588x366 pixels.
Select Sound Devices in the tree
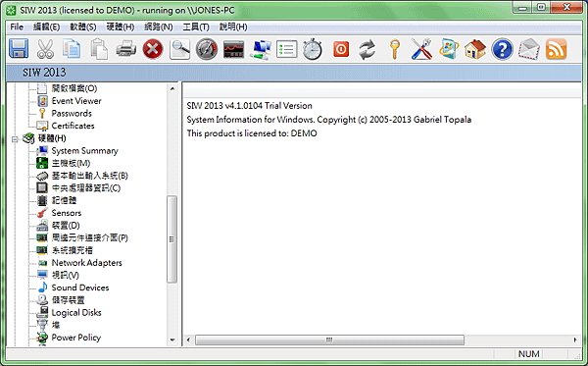point(80,288)
